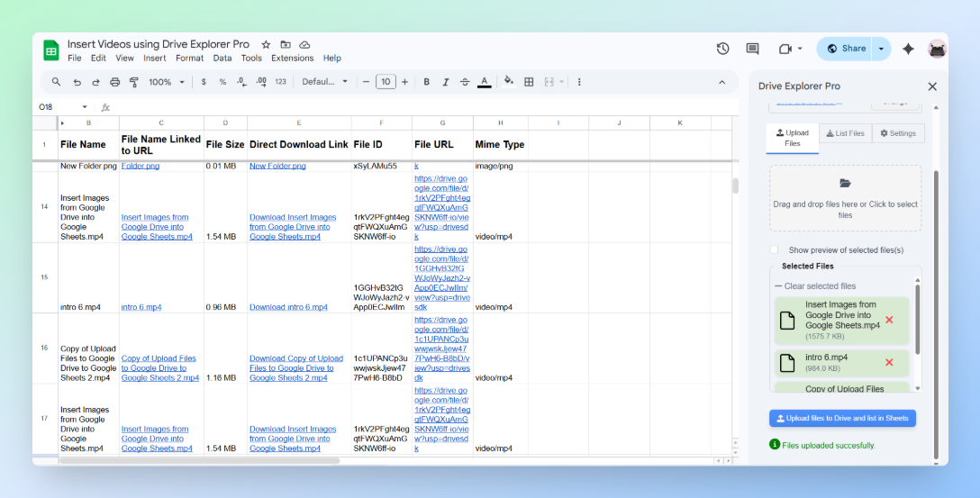Click the print icon
The height and width of the screenshot is (498, 980).
pos(115,82)
